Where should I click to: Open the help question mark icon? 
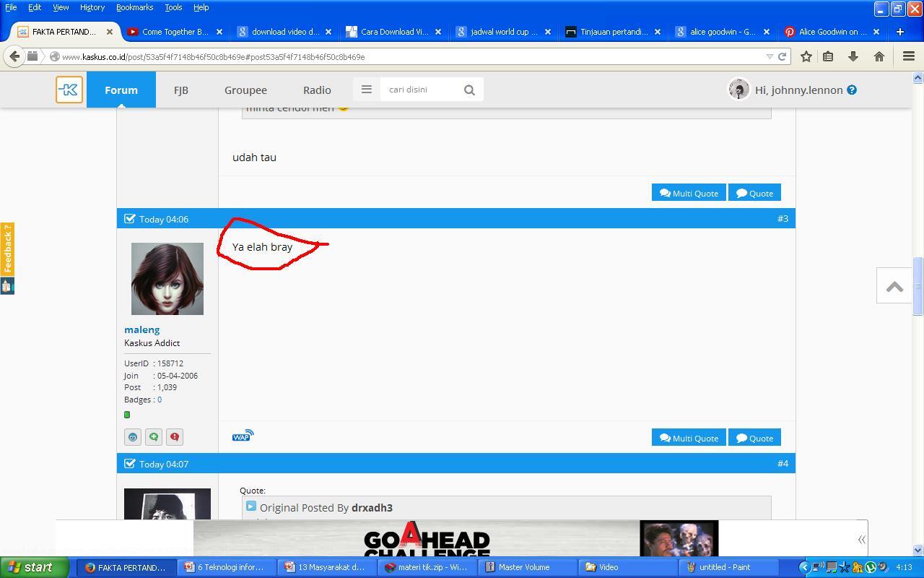pos(852,90)
